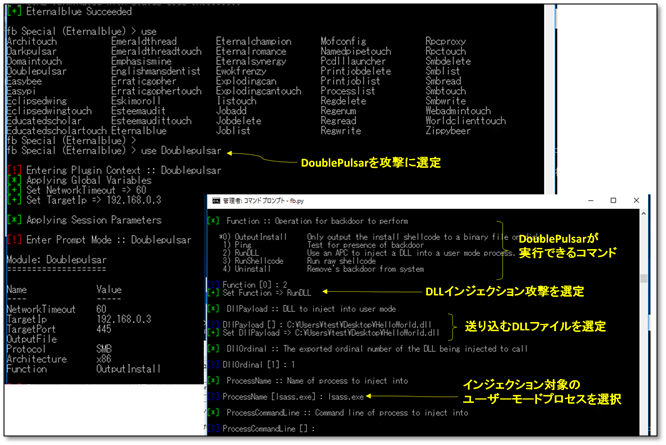
Task: Click the Command Prompt icon in the title bar
Action: [213, 199]
